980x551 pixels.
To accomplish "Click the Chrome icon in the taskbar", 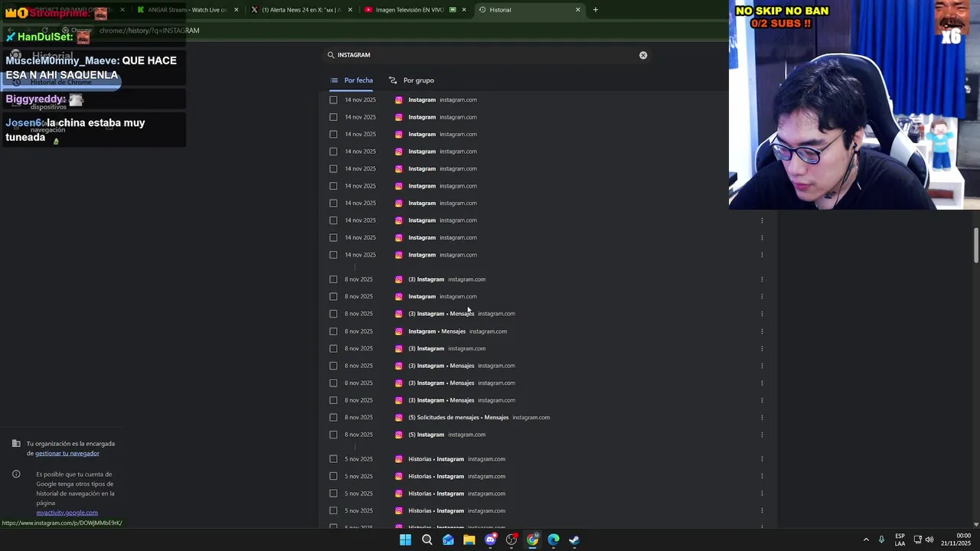I will (533, 540).
